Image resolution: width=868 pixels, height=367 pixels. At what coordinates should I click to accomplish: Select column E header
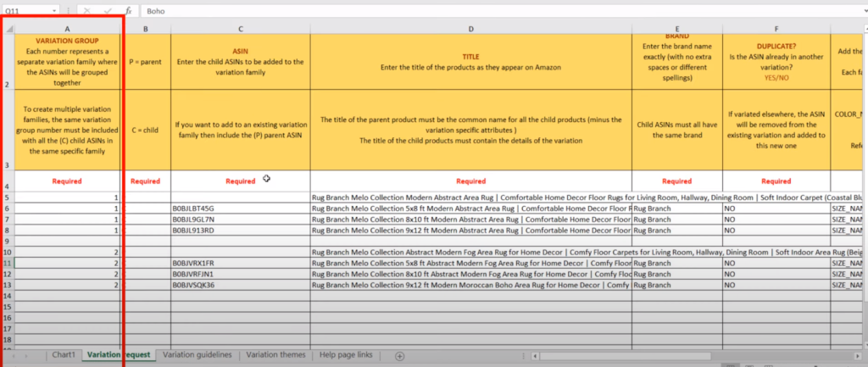(x=677, y=29)
